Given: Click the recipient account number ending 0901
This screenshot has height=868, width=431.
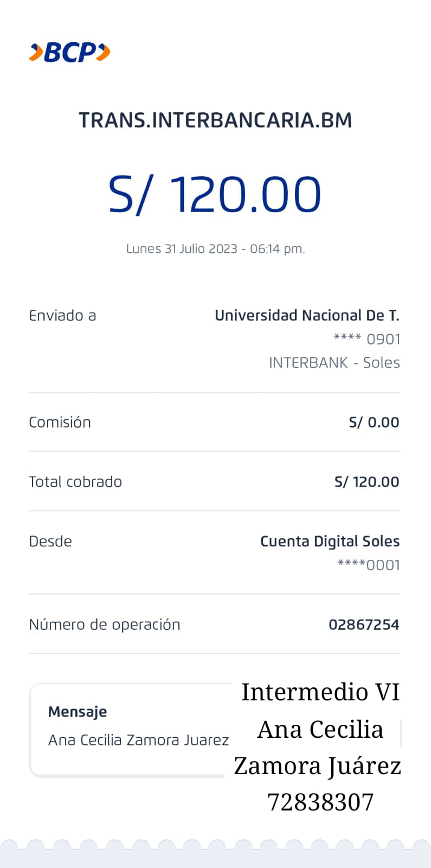Looking at the screenshot, I should 366,339.
